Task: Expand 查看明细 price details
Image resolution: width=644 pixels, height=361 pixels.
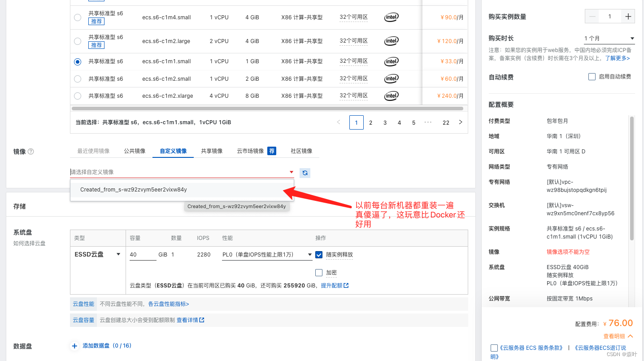Action: (x=618, y=336)
